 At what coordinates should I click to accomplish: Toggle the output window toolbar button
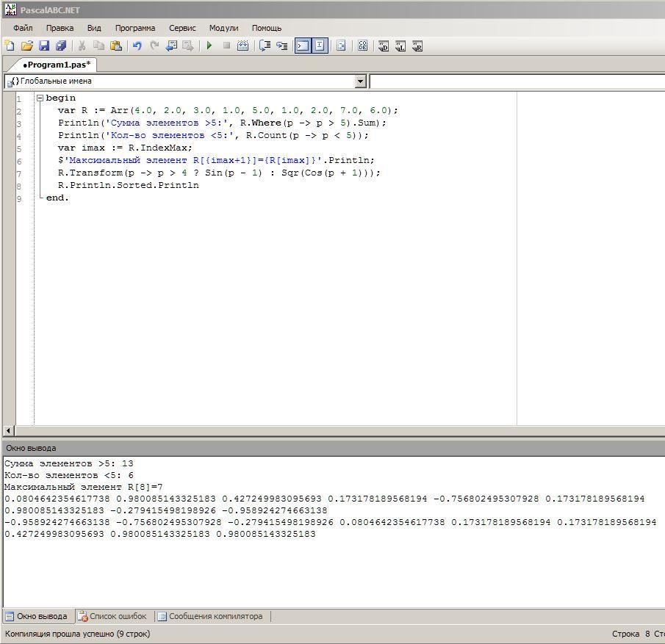(303, 46)
